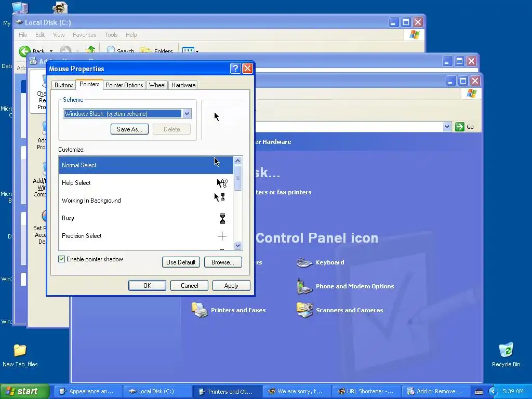Toggle Enable pointer shadow checkbox
This screenshot has width=532, height=399.
pos(61,259)
